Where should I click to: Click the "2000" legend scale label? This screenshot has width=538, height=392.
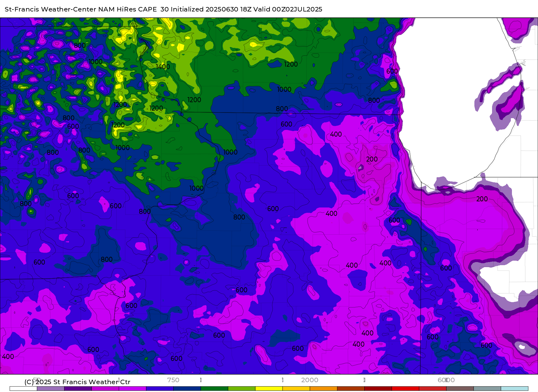click(310, 380)
